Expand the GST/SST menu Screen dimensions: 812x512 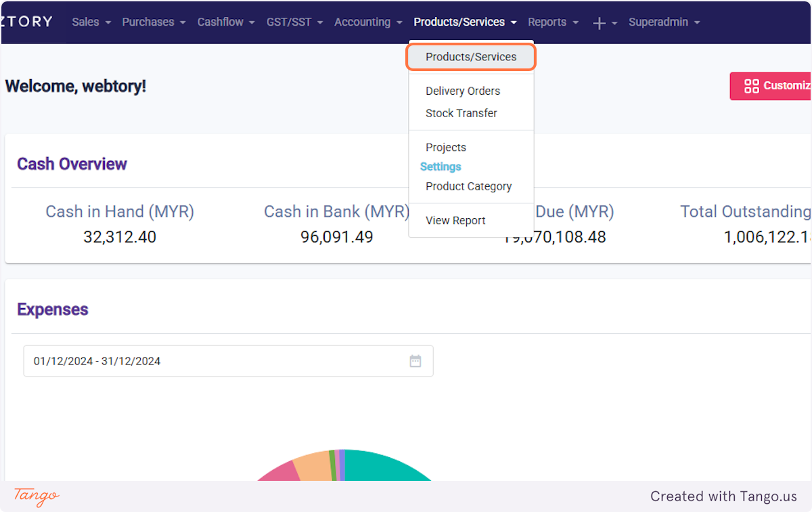coord(294,22)
